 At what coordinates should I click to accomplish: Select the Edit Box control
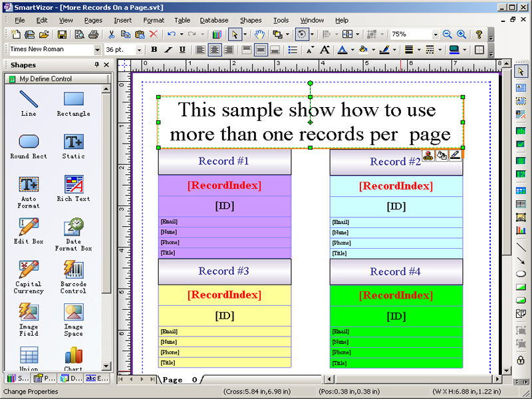click(29, 231)
